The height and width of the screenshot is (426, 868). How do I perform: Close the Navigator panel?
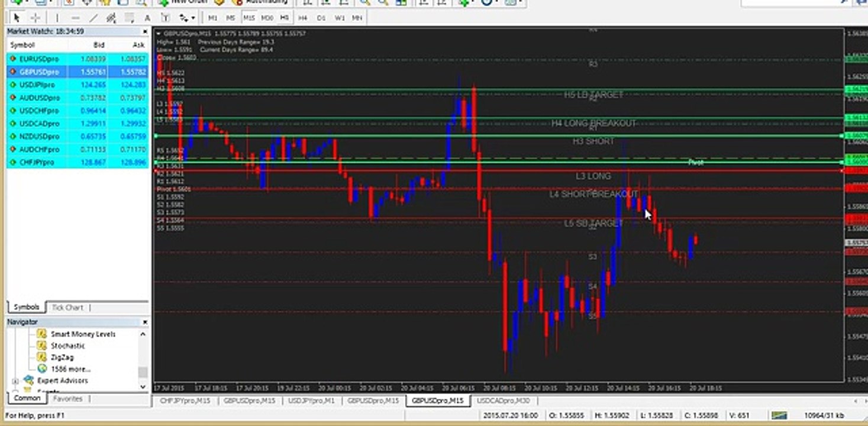coord(145,322)
